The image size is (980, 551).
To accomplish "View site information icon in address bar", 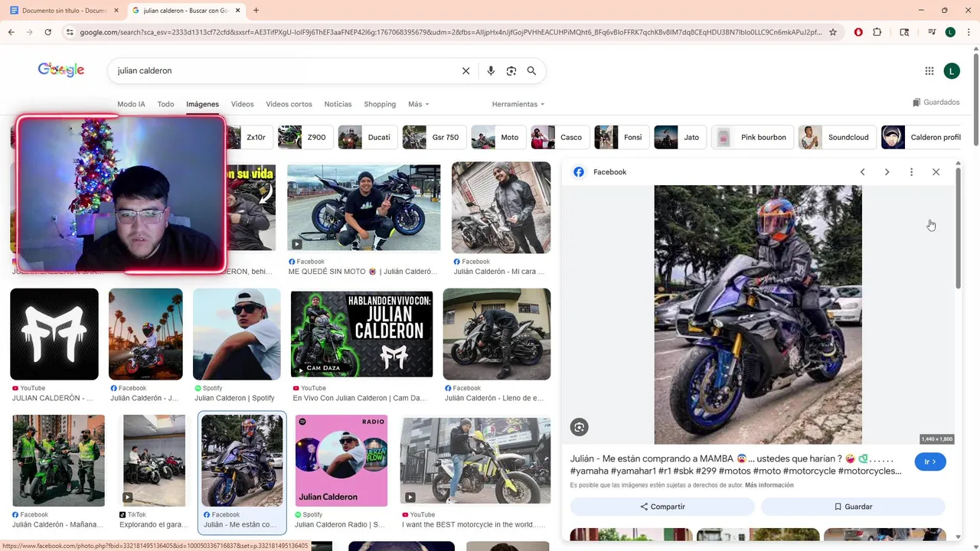I will pyautogui.click(x=70, y=32).
